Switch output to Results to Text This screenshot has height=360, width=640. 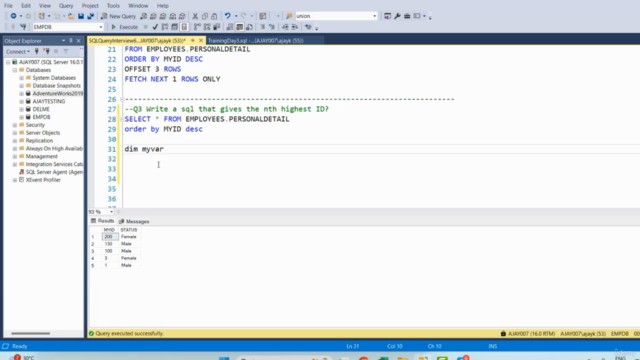[x=230, y=27]
